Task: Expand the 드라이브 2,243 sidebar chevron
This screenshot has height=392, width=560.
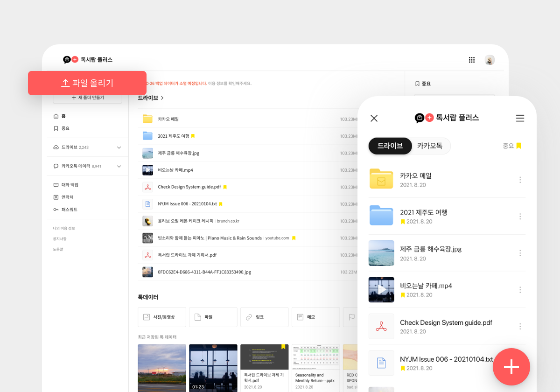Action: tap(119, 147)
